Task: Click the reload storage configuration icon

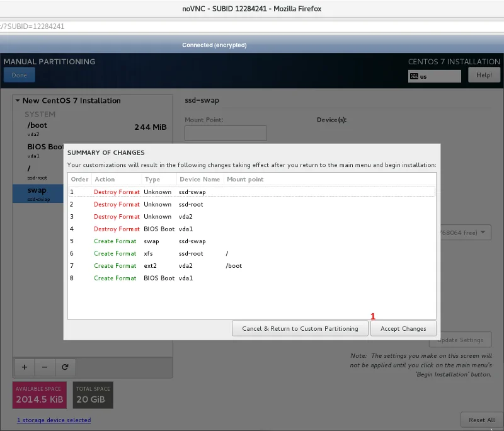Action: coord(65,366)
